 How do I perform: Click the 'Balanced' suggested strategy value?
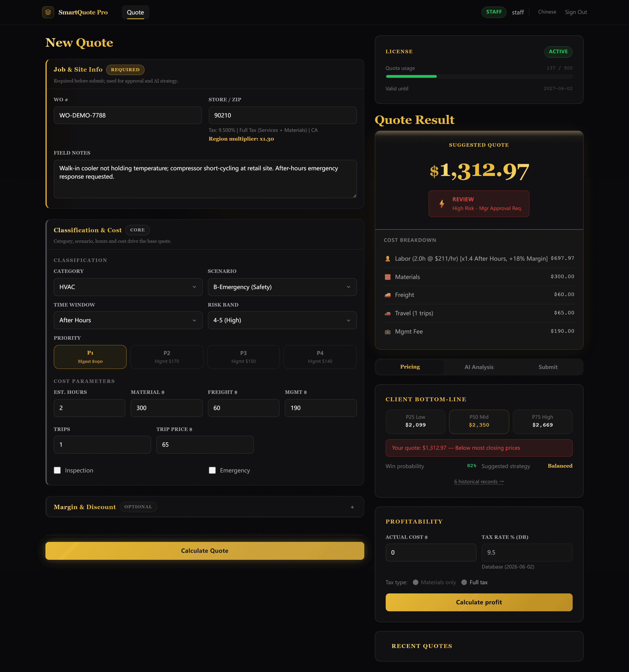tap(560, 466)
